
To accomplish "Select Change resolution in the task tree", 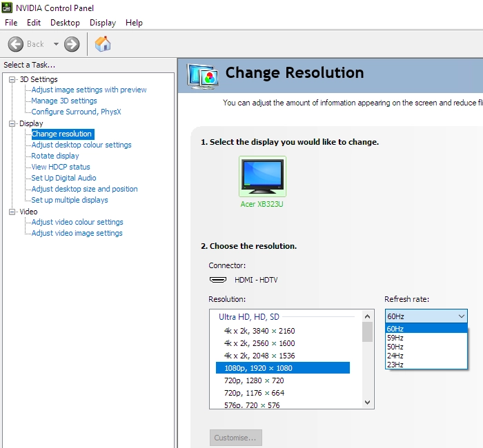I will [63, 134].
